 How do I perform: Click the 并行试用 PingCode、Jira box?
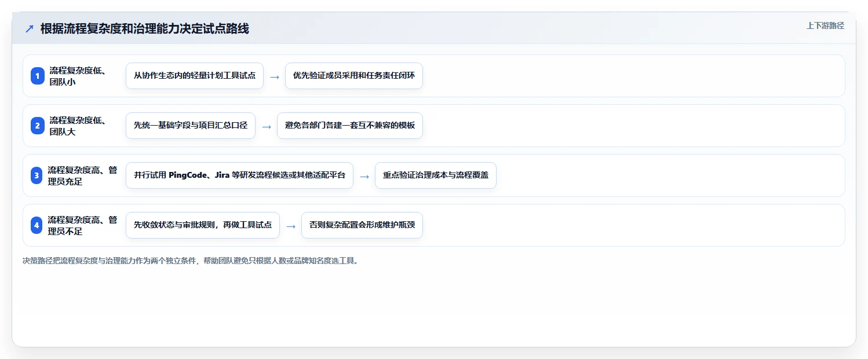point(239,175)
